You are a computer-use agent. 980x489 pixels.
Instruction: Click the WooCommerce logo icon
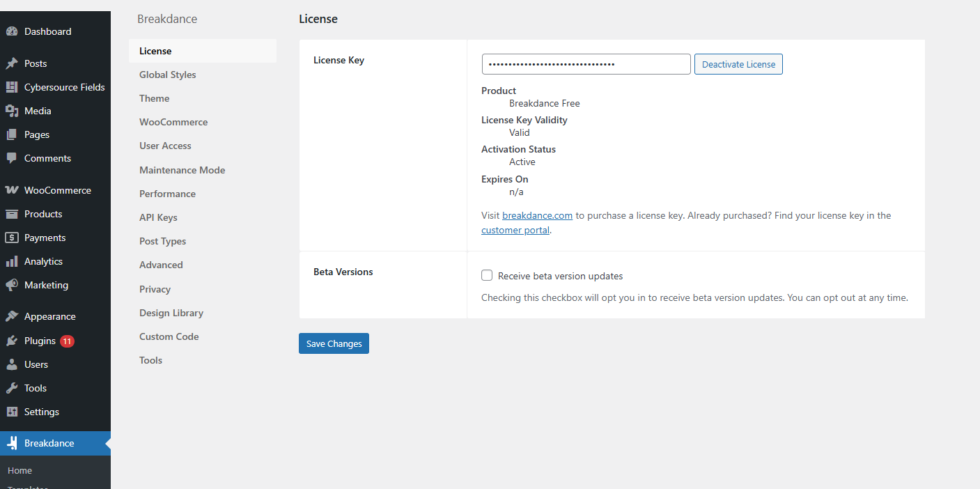(12, 190)
